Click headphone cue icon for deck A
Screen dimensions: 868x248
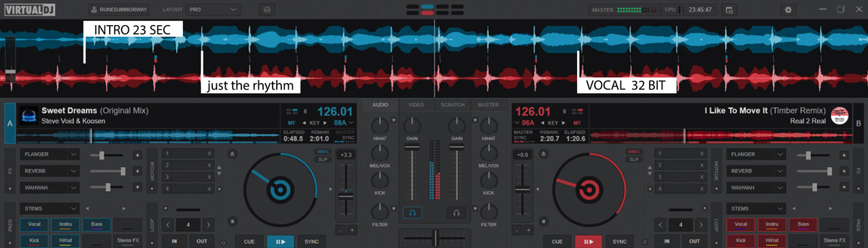click(x=412, y=213)
